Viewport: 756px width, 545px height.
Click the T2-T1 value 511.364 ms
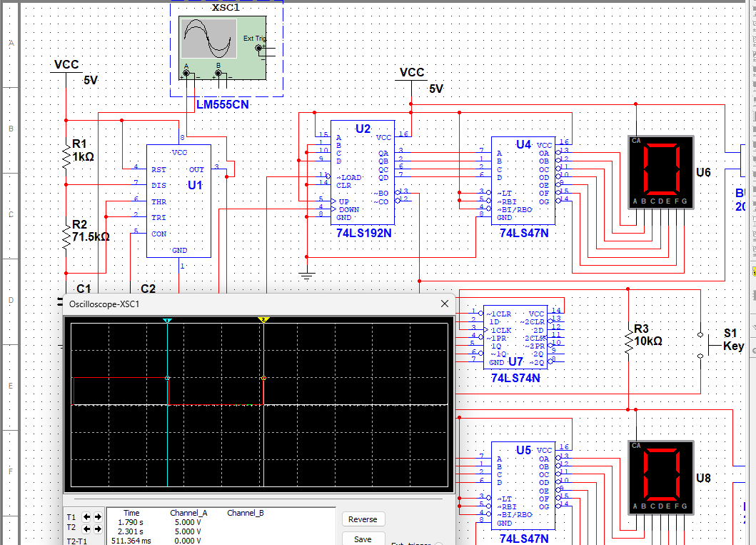131,541
